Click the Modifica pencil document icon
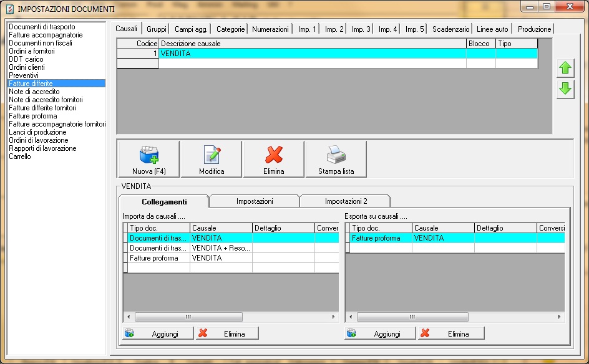 tap(212, 155)
